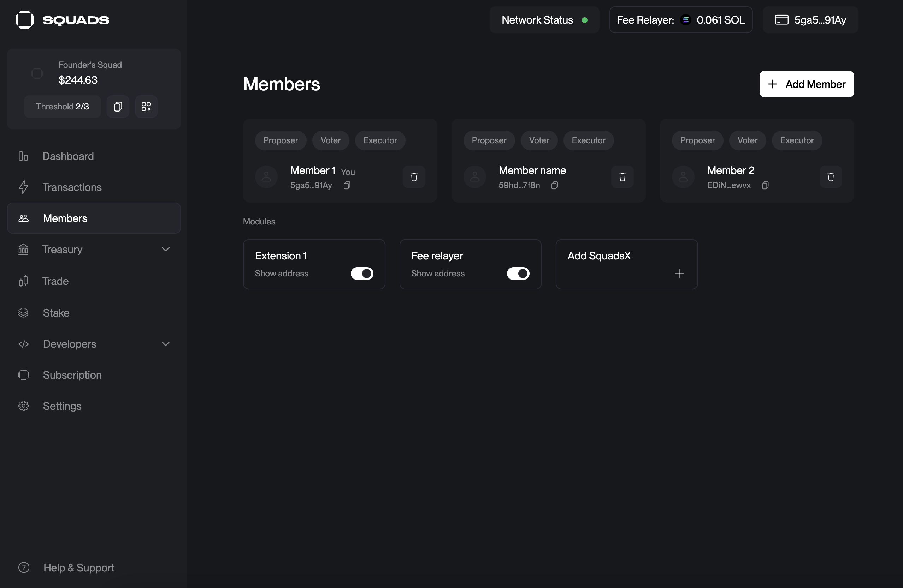
Task: Open the Dashboard in the sidebar
Action: click(x=68, y=156)
